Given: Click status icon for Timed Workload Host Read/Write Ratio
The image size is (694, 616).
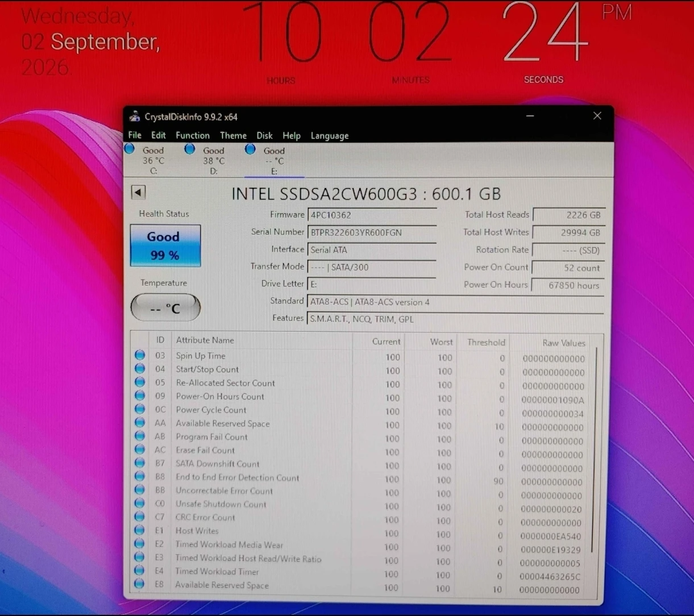Looking at the screenshot, I should (x=139, y=557).
